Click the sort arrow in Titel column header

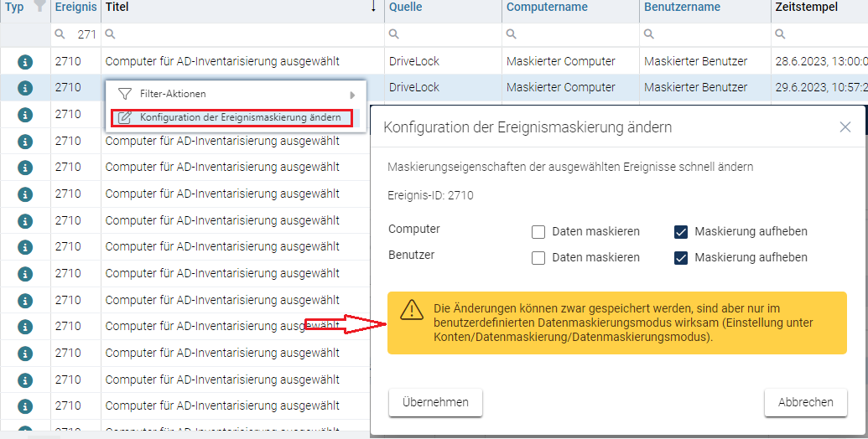pyautogui.click(x=373, y=7)
